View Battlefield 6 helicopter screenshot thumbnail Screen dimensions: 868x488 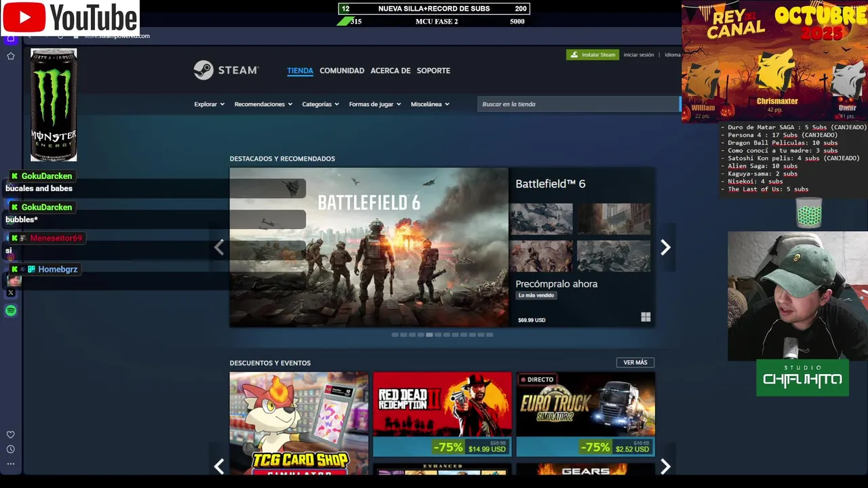(x=541, y=219)
